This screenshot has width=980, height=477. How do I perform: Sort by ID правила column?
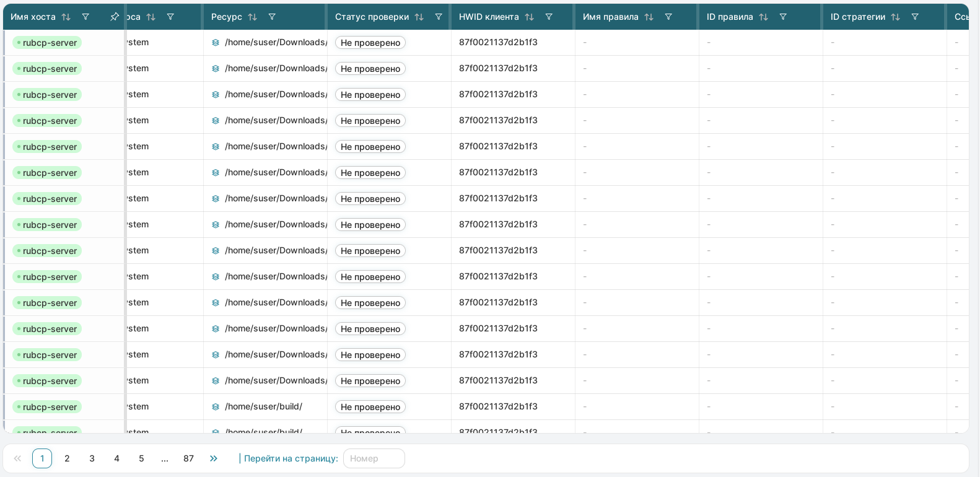pos(763,17)
